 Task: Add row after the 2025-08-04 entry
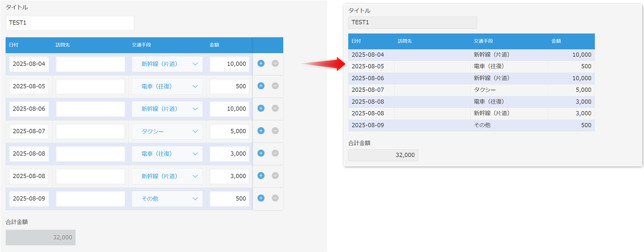point(261,63)
